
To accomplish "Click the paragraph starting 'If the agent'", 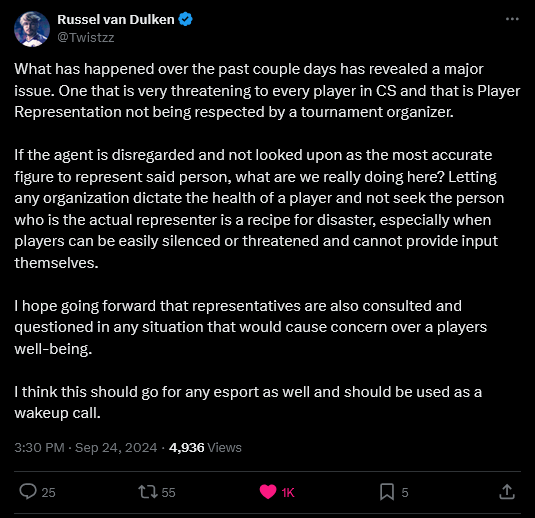I will point(259,209).
